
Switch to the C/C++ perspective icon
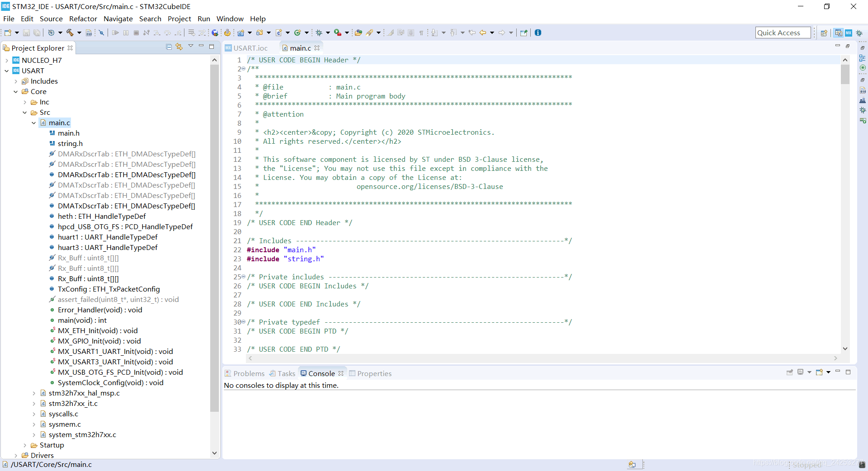click(839, 33)
